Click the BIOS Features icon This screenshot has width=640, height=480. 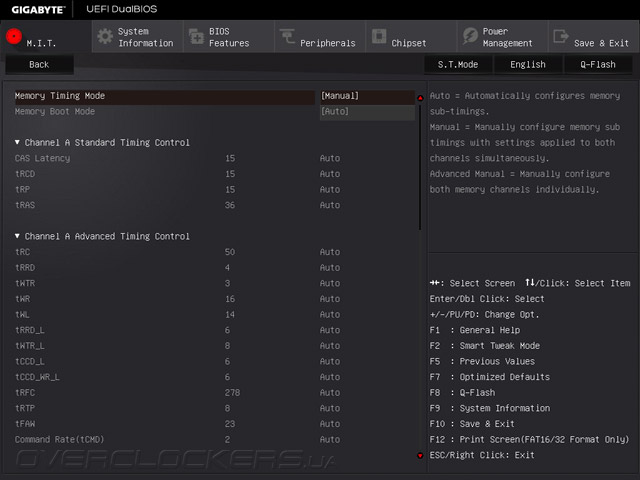point(195,37)
